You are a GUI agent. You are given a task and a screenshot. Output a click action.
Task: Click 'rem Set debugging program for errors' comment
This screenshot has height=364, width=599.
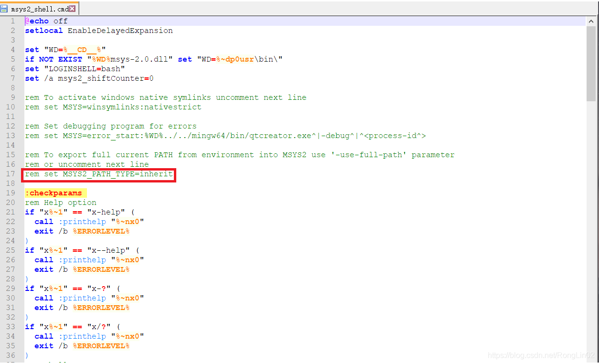click(111, 126)
